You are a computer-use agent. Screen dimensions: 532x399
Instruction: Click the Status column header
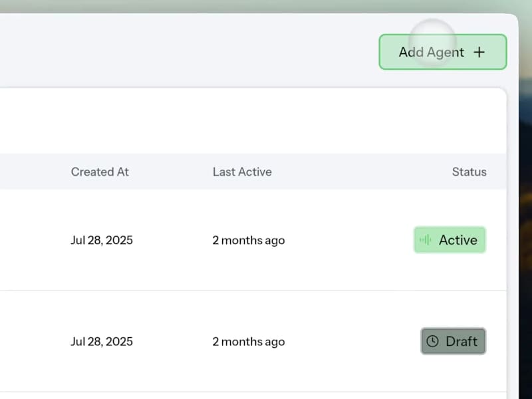coord(469,172)
